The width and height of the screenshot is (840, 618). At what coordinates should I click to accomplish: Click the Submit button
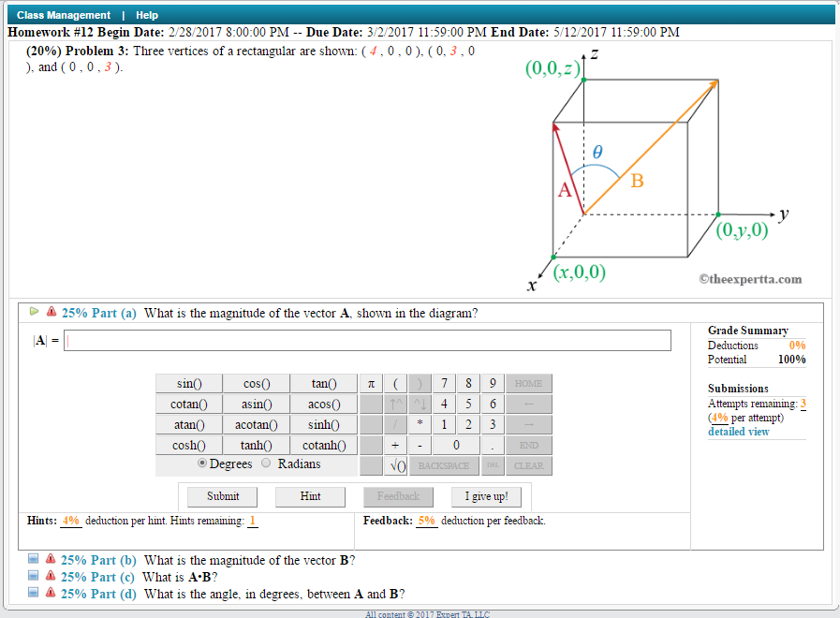click(221, 496)
